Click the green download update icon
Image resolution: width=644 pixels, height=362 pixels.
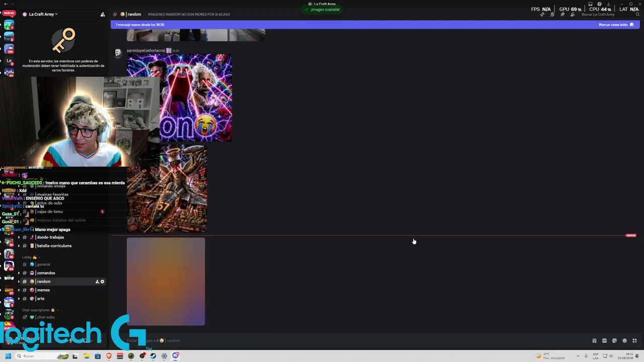[x=608, y=4]
